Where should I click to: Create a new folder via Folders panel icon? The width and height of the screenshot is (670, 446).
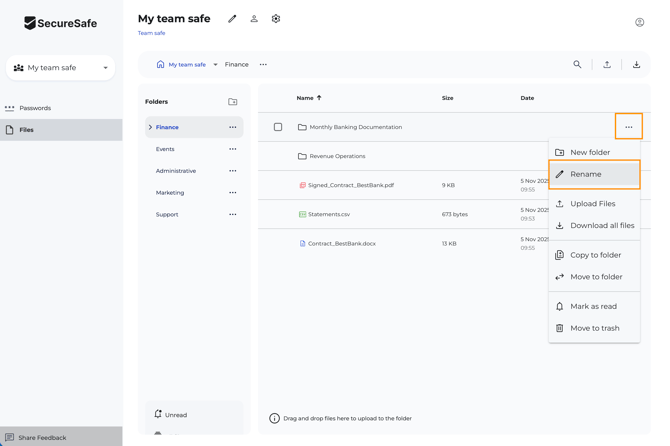click(233, 102)
